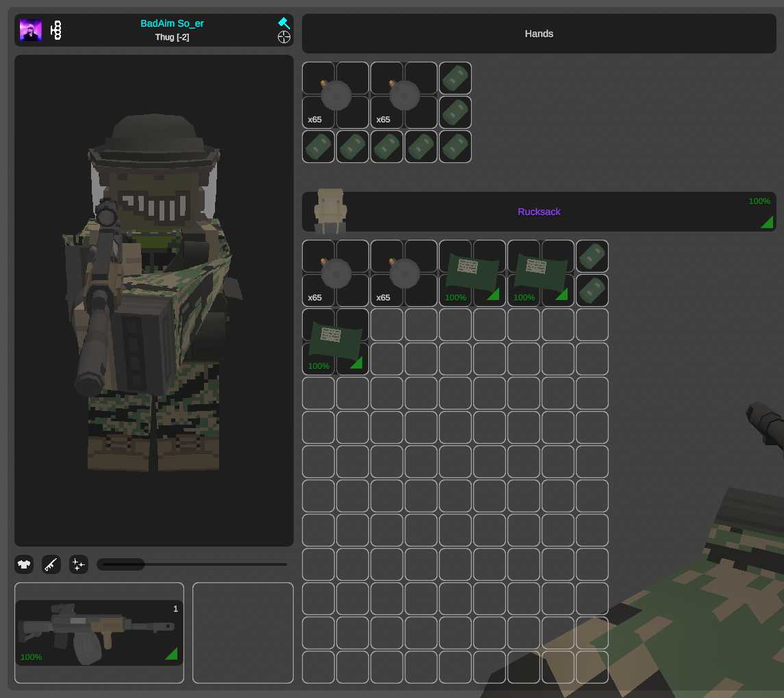Screen dimensions: 784x698
Task: Select the rifle in weapon slot 1
Action: tap(99, 632)
